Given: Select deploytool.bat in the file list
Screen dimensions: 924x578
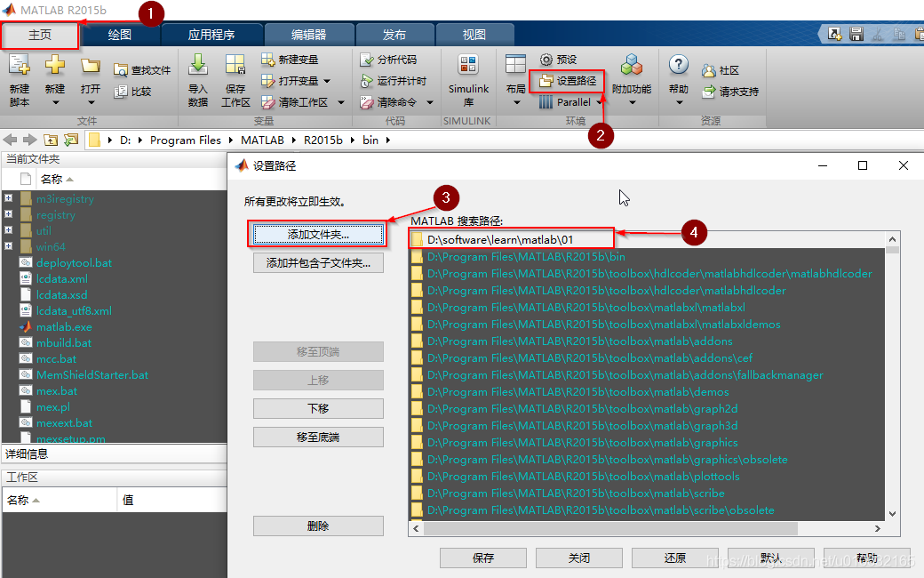Looking at the screenshot, I should pyautogui.click(x=74, y=262).
